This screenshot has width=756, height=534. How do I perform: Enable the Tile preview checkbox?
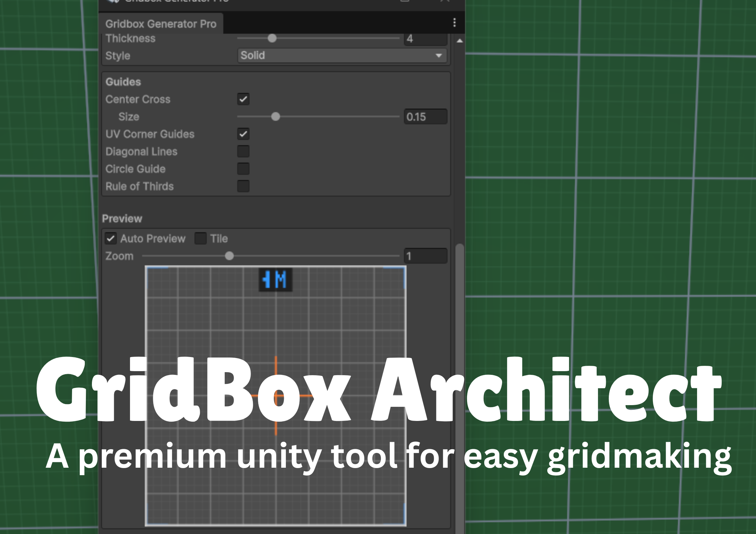pyautogui.click(x=200, y=239)
